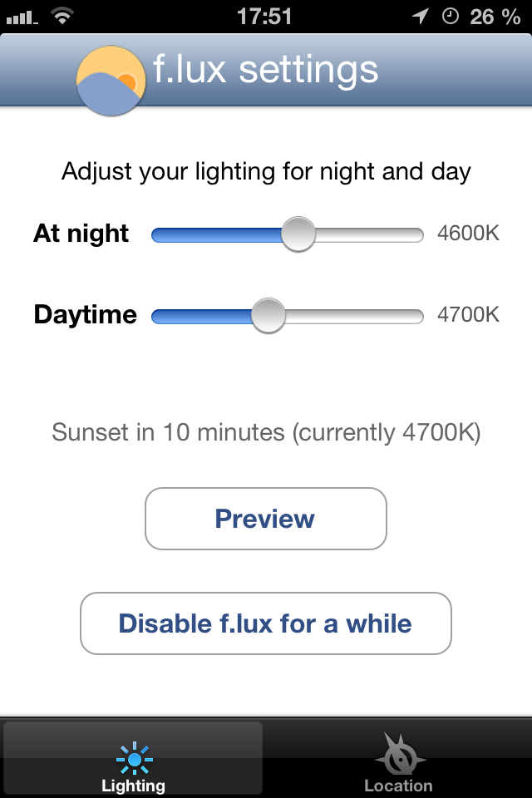532x798 pixels.
Task: Click the At night slider's empty track
Action: pos(370,235)
